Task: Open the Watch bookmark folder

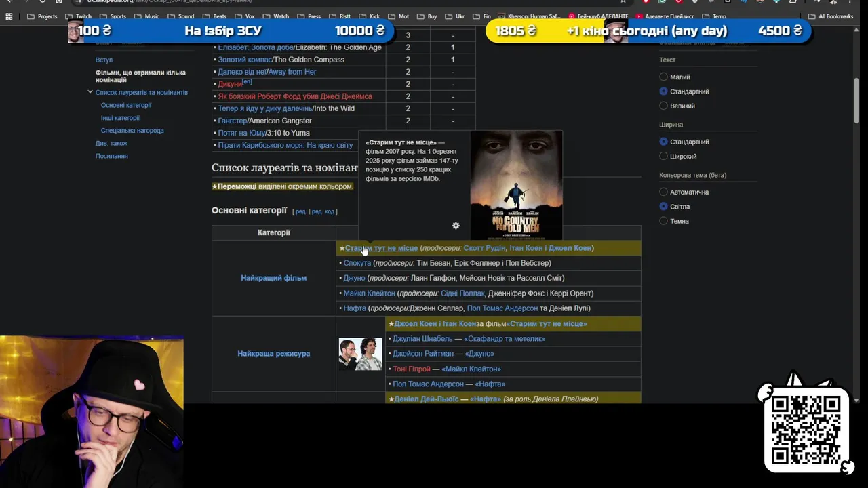Action: point(276,16)
